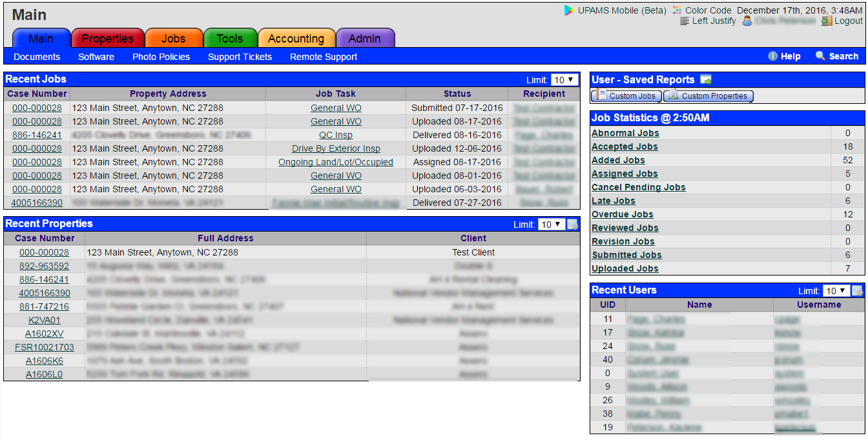Open the Overdue Jobs statistics link
Viewport: 868px width, 440px height.
coord(623,214)
